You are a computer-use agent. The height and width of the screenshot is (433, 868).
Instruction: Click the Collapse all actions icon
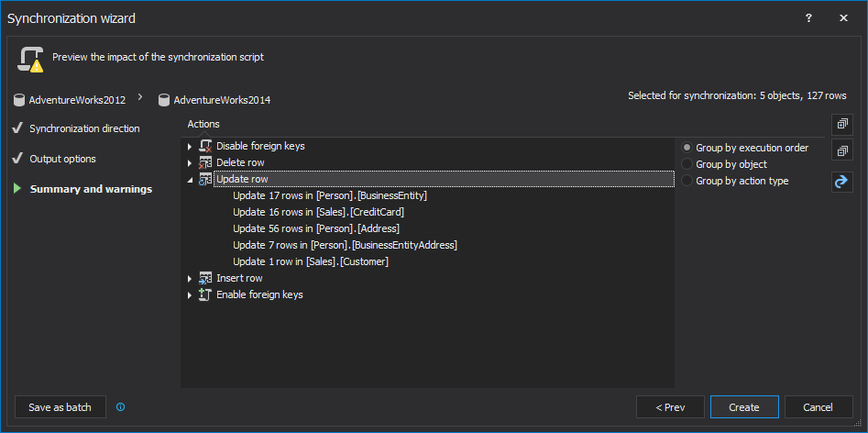coord(841,150)
